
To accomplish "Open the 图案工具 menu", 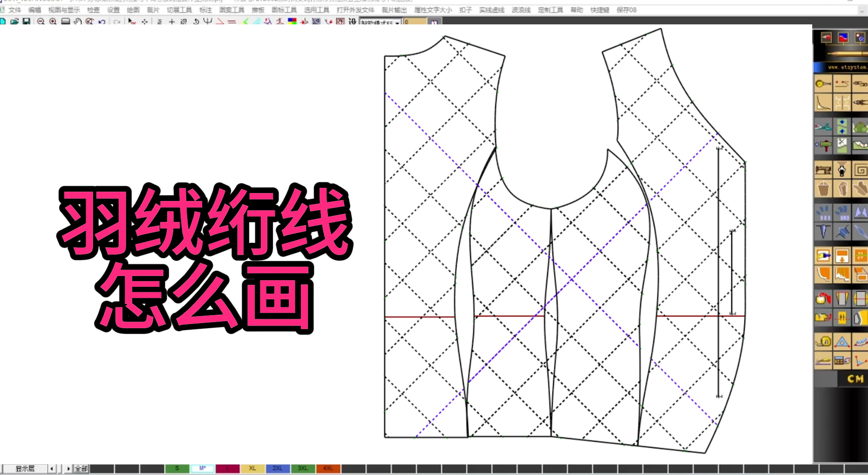I will tap(232, 10).
